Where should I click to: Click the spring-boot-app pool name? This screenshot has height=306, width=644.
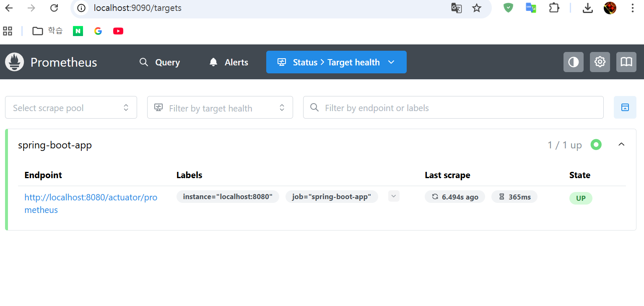coord(55,145)
